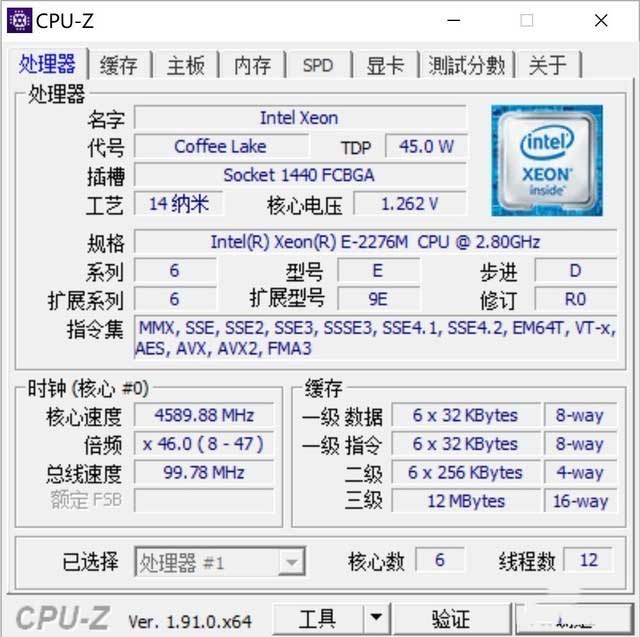Click the 核心速度 value field

pyautogui.click(x=204, y=415)
